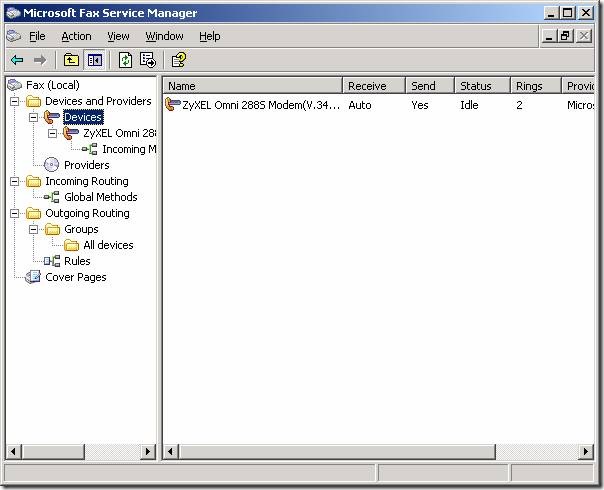Open the Action menu
The width and height of the screenshot is (604, 490).
pos(76,36)
